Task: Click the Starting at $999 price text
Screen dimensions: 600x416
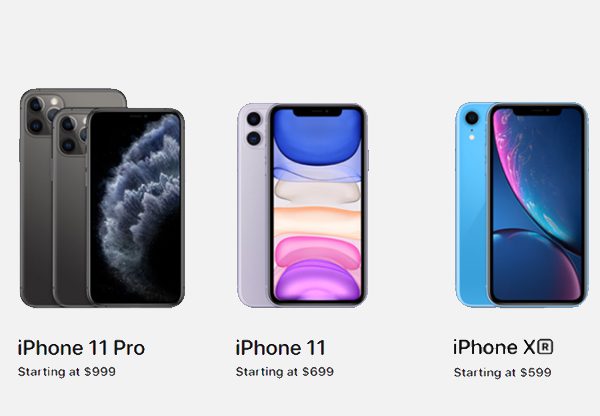Action: pos(67,372)
